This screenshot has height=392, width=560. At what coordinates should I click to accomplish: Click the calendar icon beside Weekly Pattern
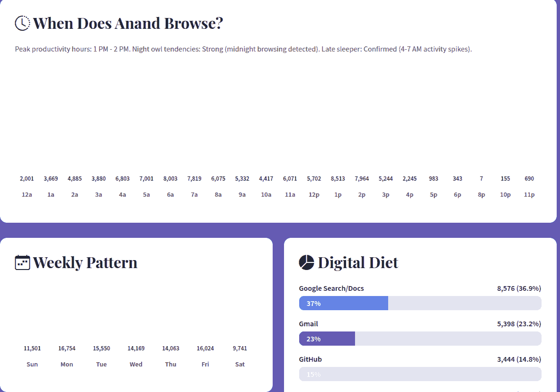click(x=22, y=262)
